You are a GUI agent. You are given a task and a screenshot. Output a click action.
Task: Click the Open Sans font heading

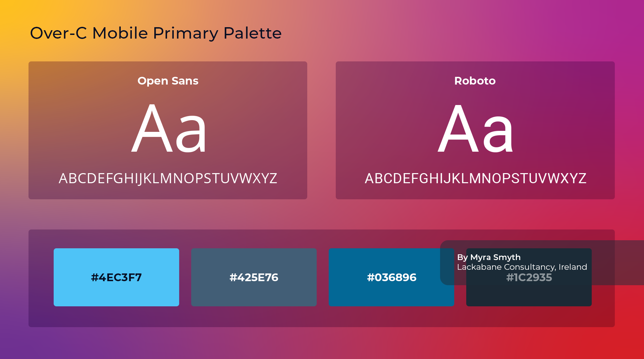[168, 81]
